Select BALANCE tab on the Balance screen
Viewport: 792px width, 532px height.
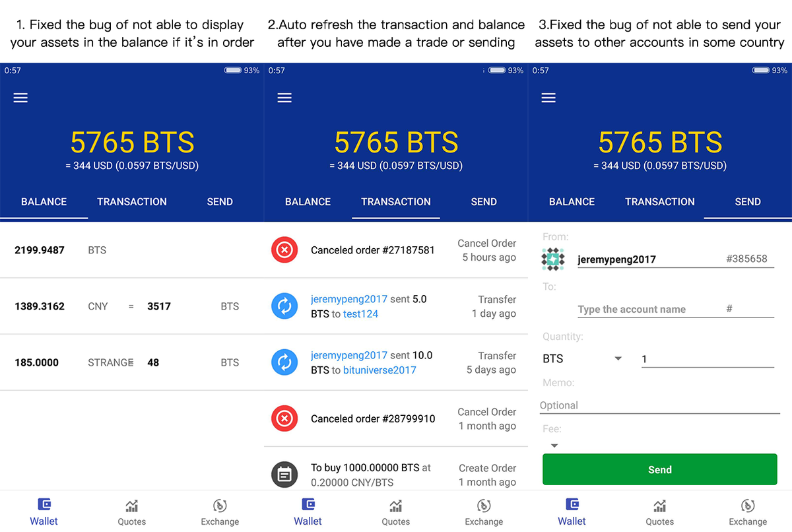pos(44,202)
